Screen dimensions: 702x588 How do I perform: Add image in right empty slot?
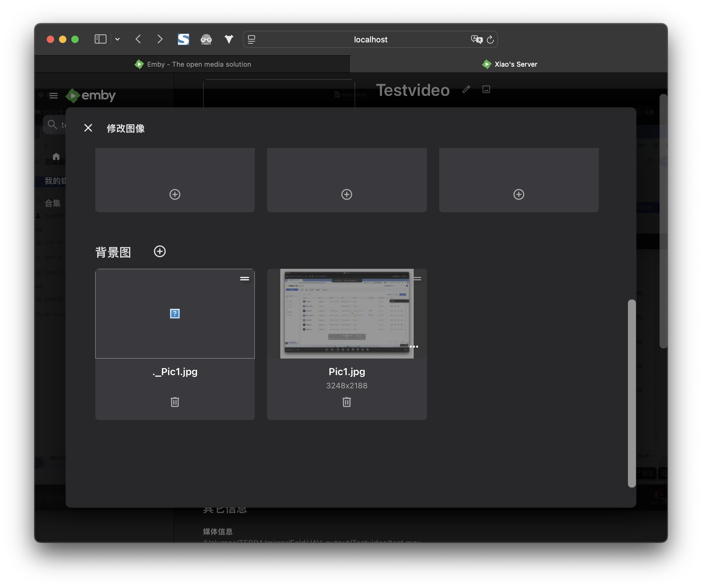pyautogui.click(x=519, y=194)
